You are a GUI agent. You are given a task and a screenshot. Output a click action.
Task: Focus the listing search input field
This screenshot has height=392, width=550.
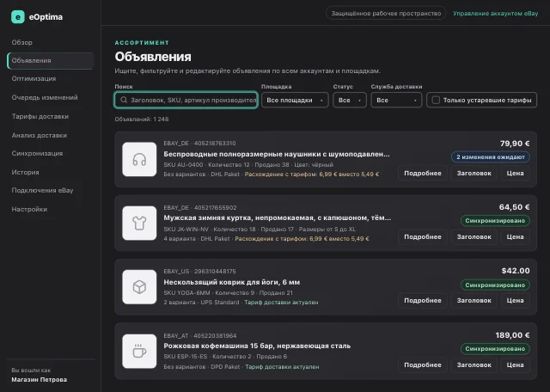(186, 100)
